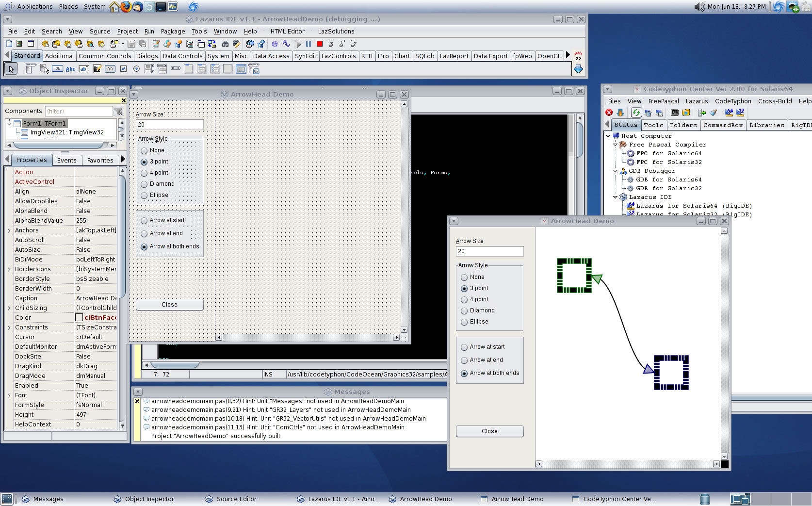
Task: Switch to the Events tab in Object Inspector
Action: coord(66,161)
